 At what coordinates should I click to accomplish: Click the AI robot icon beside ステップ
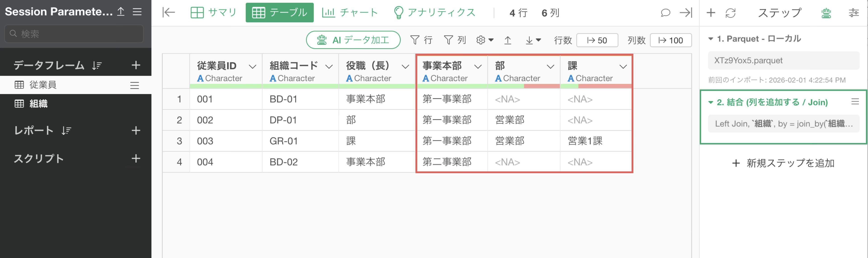826,13
